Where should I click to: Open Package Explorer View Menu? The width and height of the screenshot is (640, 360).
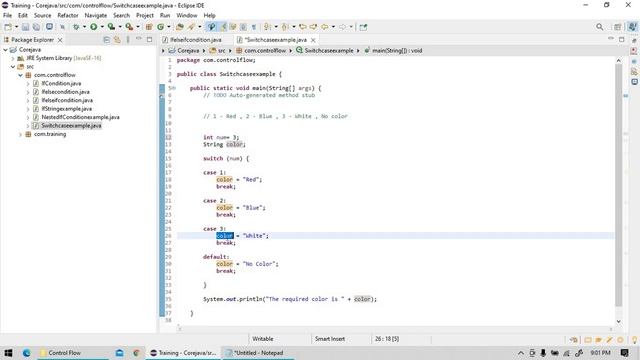click(128, 40)
